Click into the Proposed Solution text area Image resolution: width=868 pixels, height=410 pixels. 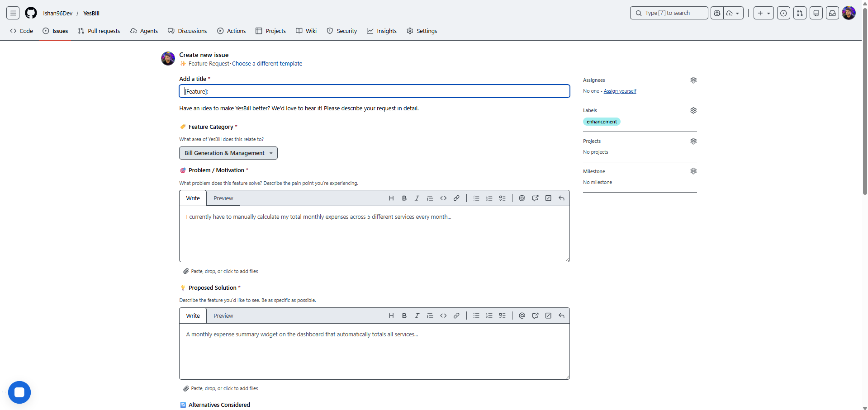point(375,351)
